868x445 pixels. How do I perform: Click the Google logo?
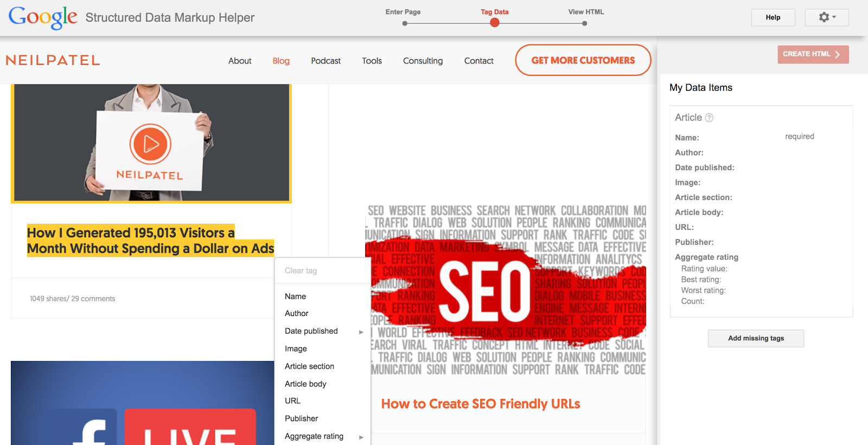[x=43, y=17]
